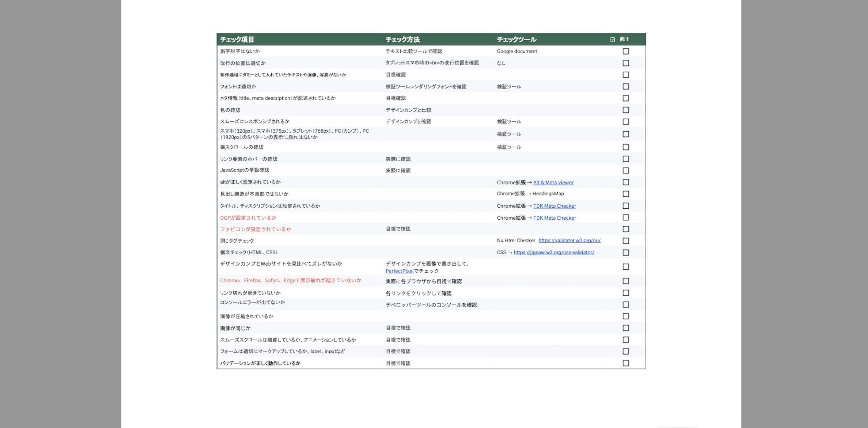868x428 pixels.
Task: Open the jigsaw.w3.org css-validator link
Action: 554,252
